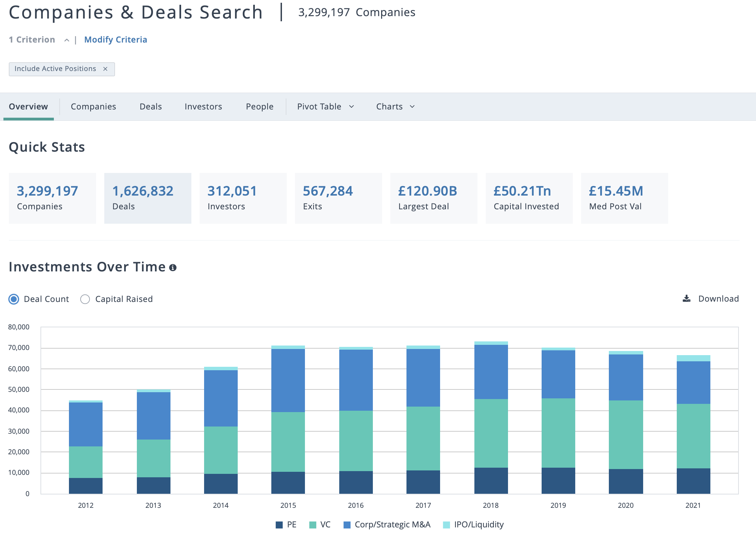756x549 pixels.
Task: Click the 2012 PE bar segment
Action: pos(86,486)
